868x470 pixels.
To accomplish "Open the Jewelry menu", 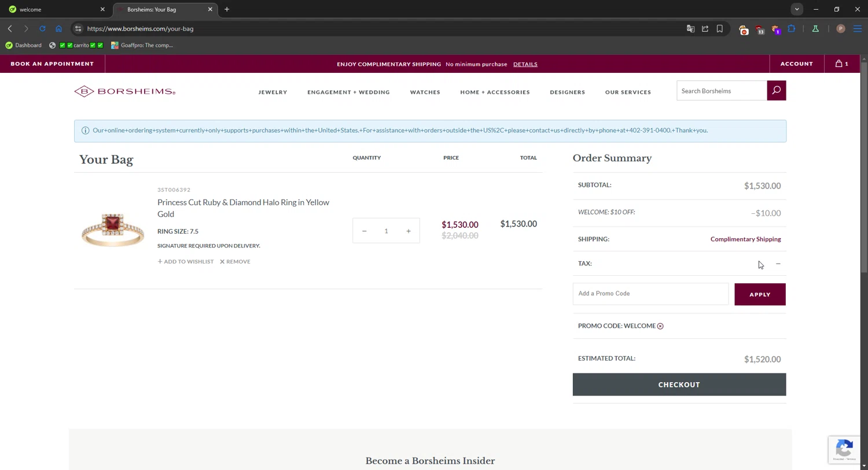I will coord(273,92).
